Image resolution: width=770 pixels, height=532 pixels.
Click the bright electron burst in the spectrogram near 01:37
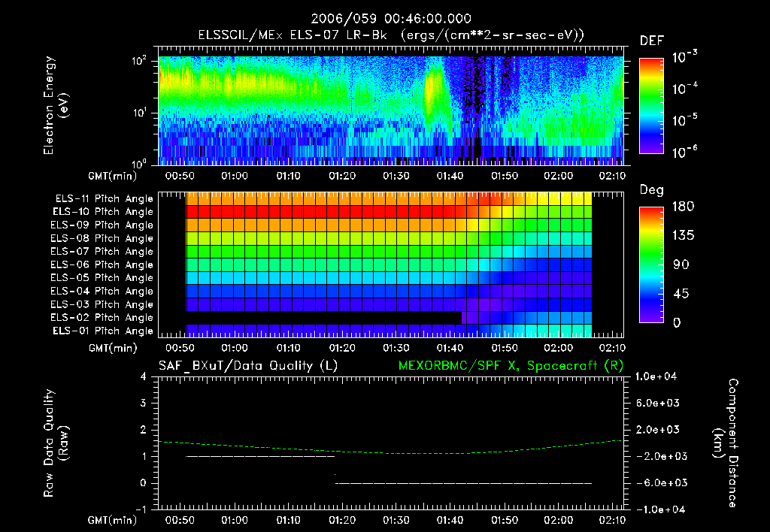432,93
